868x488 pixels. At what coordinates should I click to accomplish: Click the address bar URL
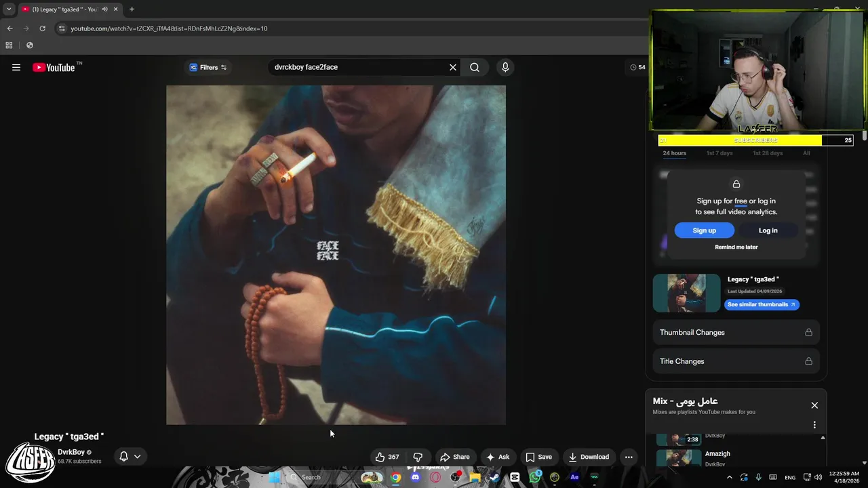click(x=169, y=28)
